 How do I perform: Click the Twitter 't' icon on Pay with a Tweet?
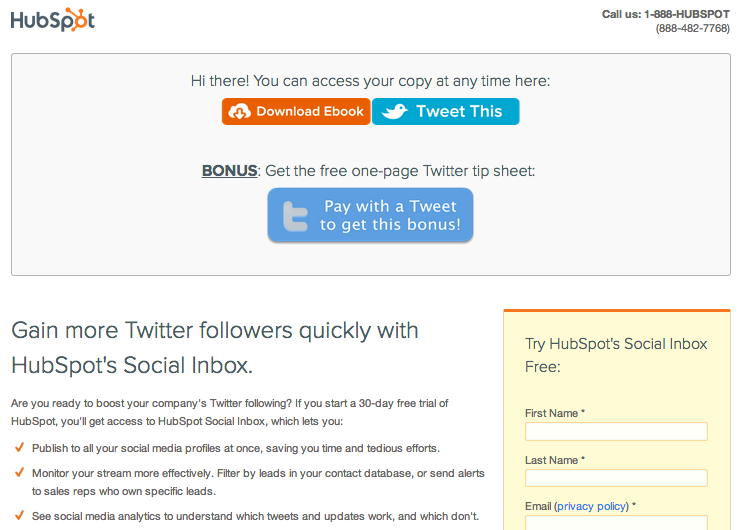click(x=295, y=216)
